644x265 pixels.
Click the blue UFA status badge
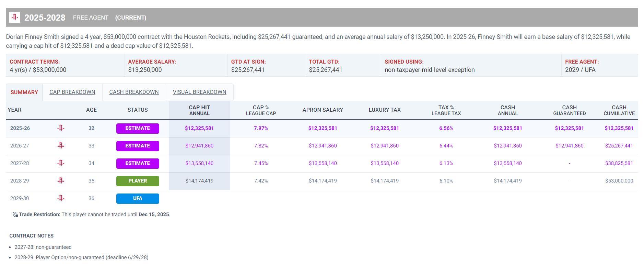138,198
